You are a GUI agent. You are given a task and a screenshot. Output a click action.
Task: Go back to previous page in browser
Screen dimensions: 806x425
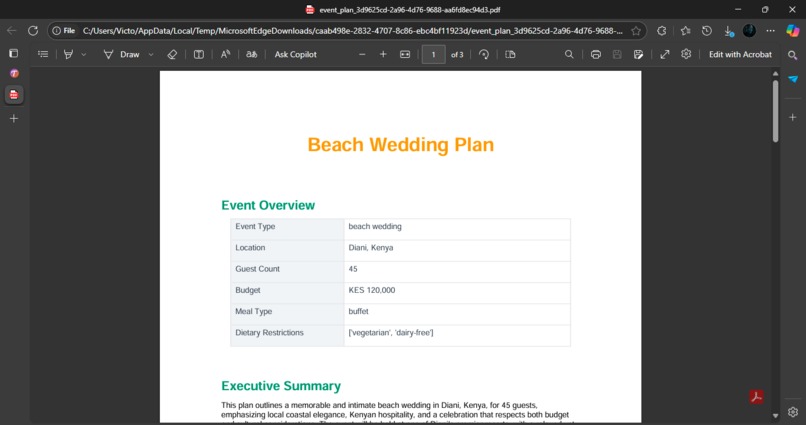coord(11,31)
